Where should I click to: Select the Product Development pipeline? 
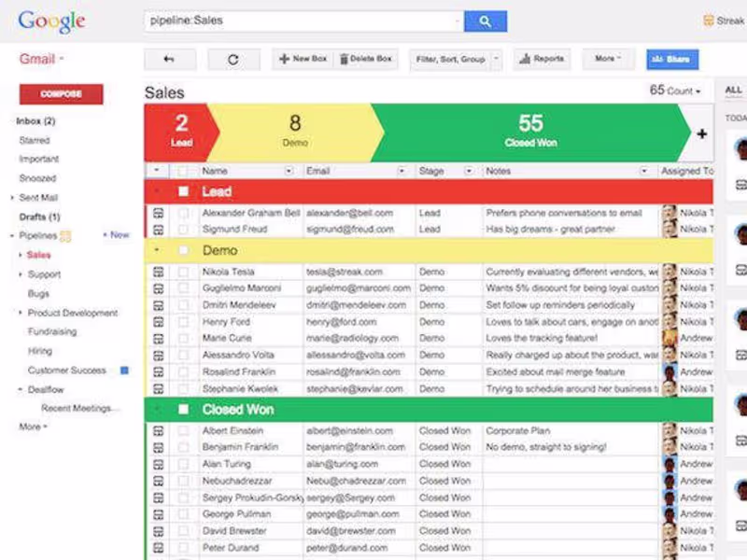pyautogui.click(x=73, y=314)
